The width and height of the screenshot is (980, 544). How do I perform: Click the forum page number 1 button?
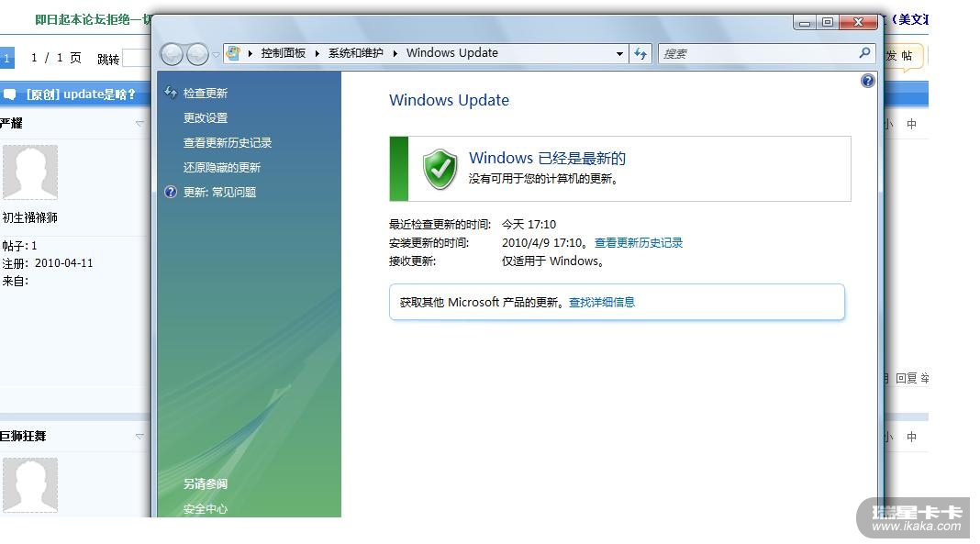[6, 58]
